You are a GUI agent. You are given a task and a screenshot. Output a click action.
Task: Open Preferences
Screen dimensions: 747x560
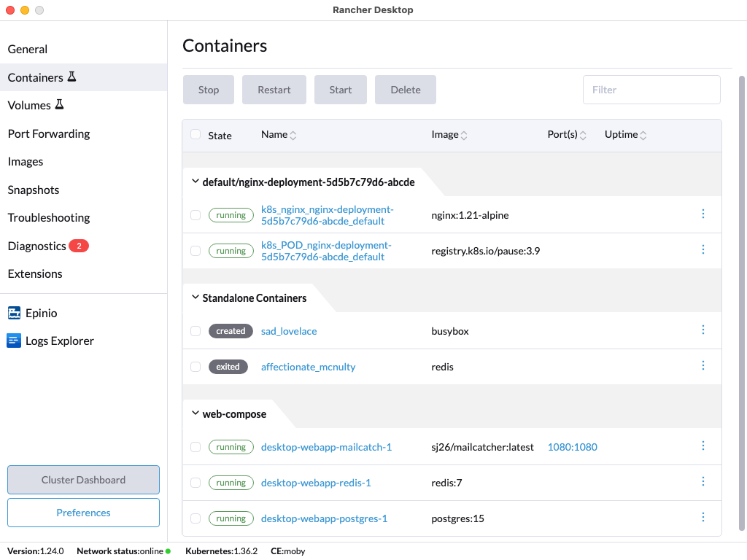coord(83,513)
